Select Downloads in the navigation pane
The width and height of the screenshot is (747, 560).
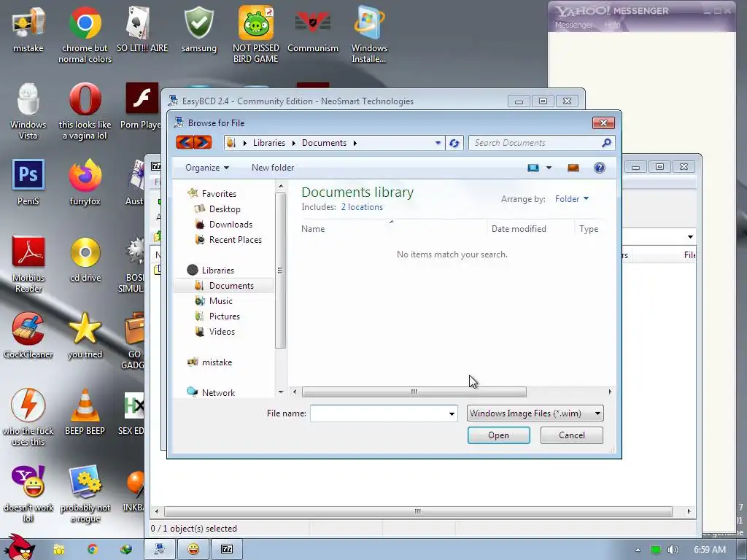coord(231,225)
